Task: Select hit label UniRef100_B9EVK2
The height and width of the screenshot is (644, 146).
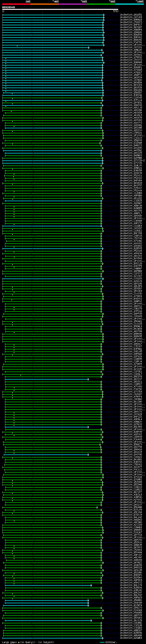Action: coord(131,37)
